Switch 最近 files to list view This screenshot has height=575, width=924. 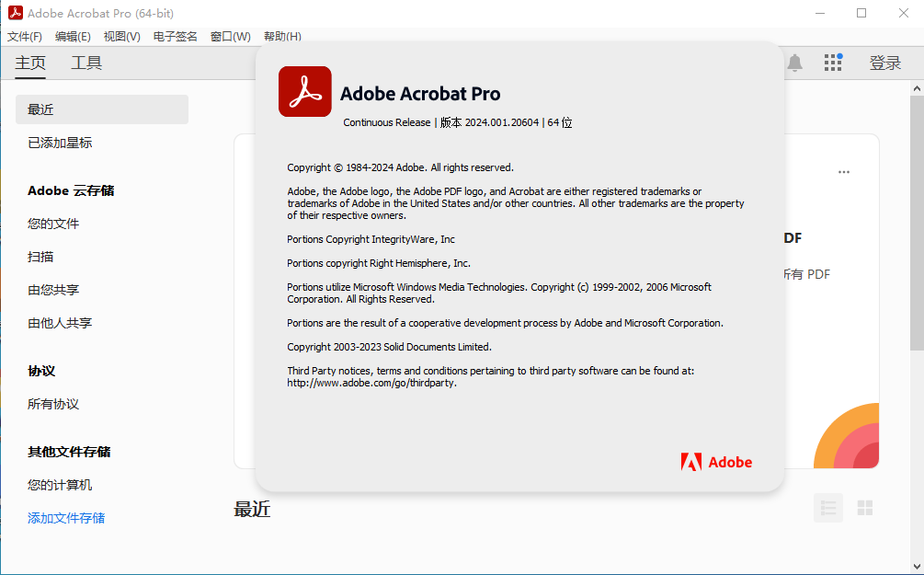point(827,507)
